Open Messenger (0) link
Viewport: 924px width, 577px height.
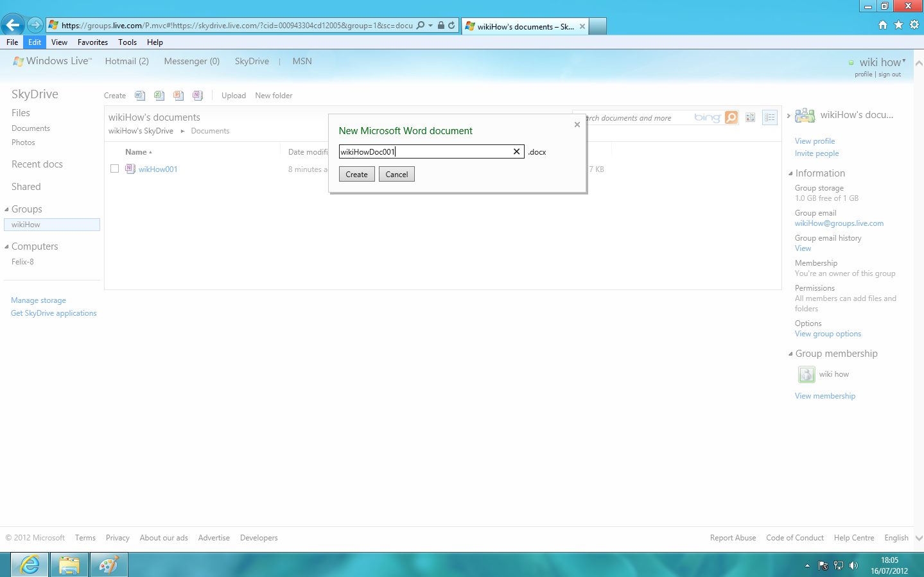point(191,62)
